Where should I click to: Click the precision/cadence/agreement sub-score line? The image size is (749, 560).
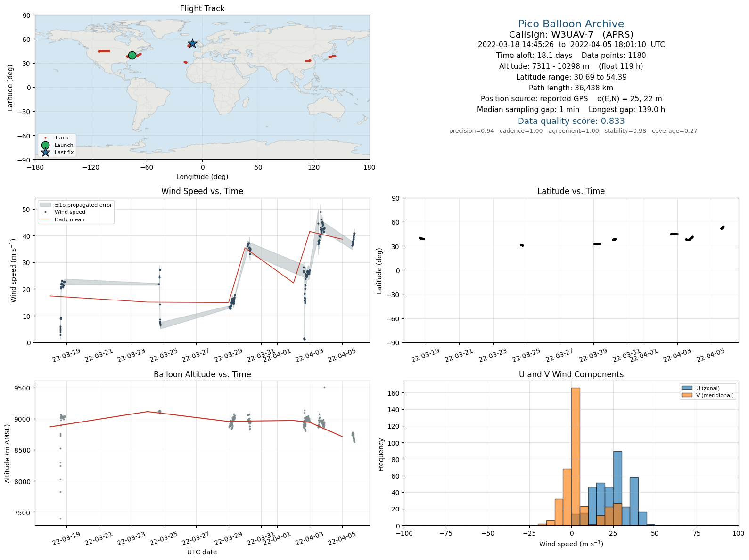click(x=573, y=131)
